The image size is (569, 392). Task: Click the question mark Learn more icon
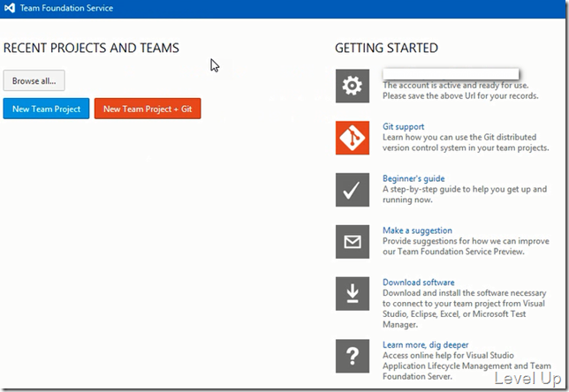353,356
